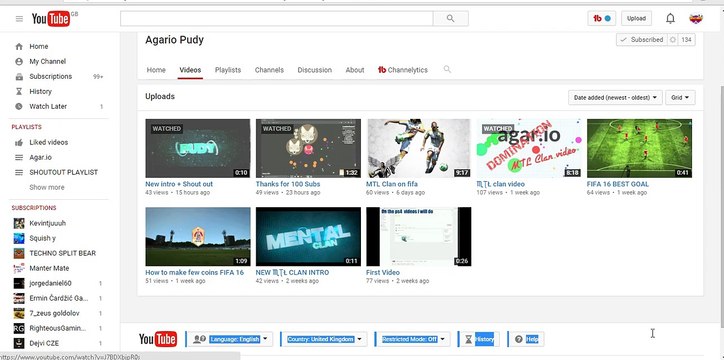Open jorgedaniel60 channel avatar
The height and width of the screenshot is (360, 724).
[x=19, y=283]
